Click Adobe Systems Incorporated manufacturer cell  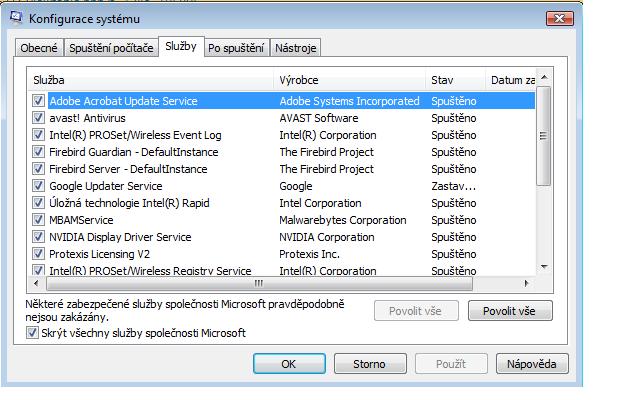coord(349,101)
